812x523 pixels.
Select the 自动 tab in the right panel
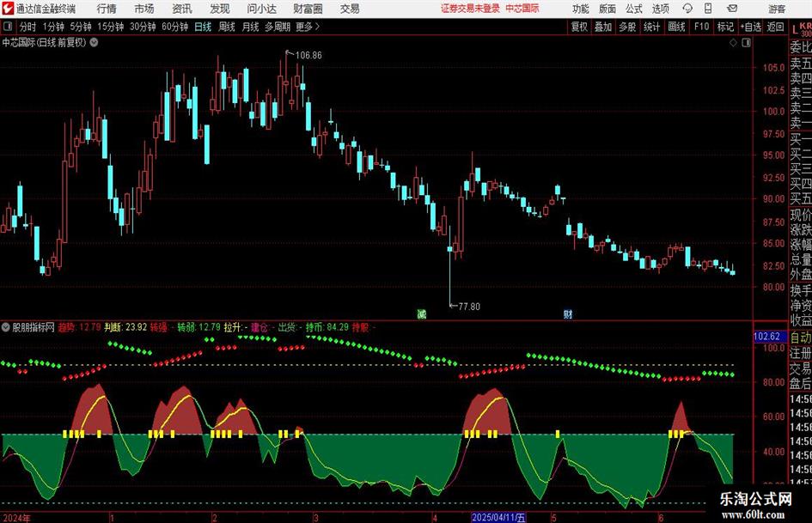[800, 338]
